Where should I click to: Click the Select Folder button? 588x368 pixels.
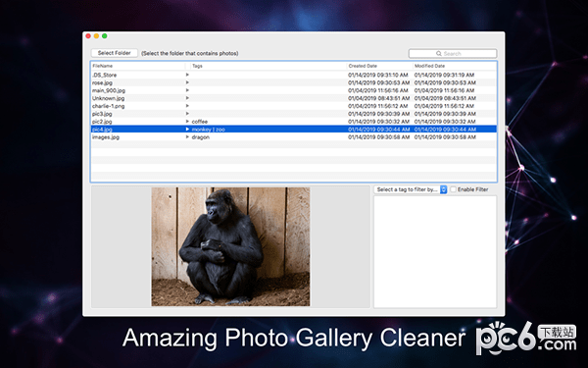click(x=115, y=53)
